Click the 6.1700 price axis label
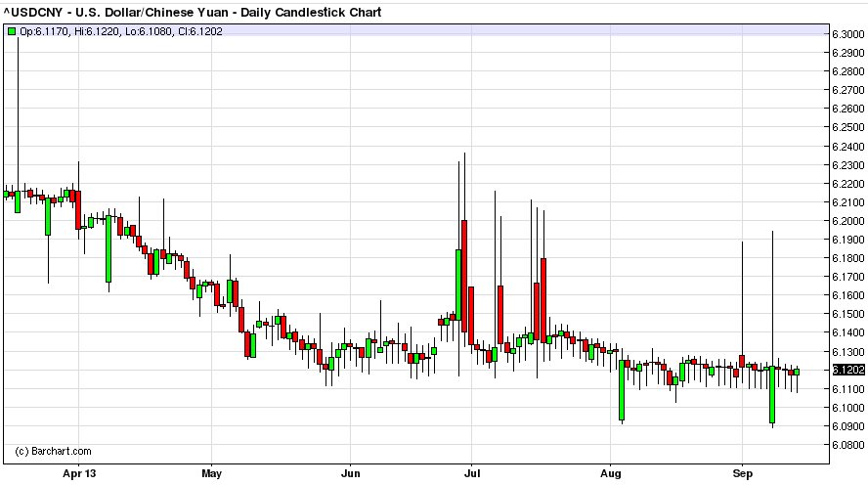Viewport: 868px width, 485px height. (848, 277)
